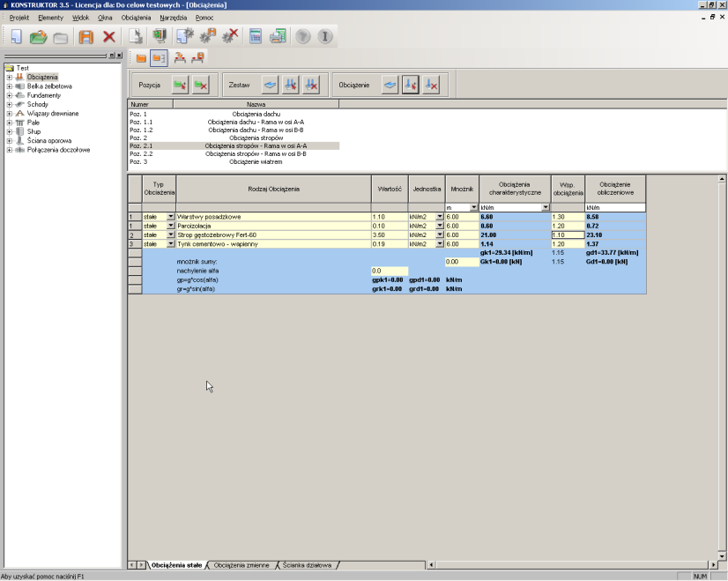Click the nachylenie alfa value field 0.0
The image size is (728, 581).
click(x=390, y=271)
